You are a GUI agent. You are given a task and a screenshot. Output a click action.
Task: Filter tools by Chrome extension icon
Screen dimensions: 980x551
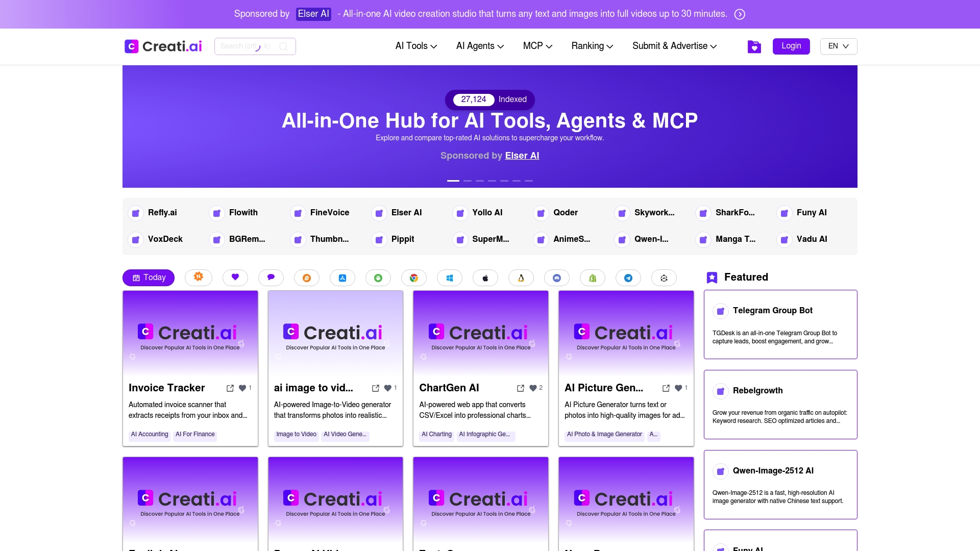pyautogui.click(x=414, y=278)
